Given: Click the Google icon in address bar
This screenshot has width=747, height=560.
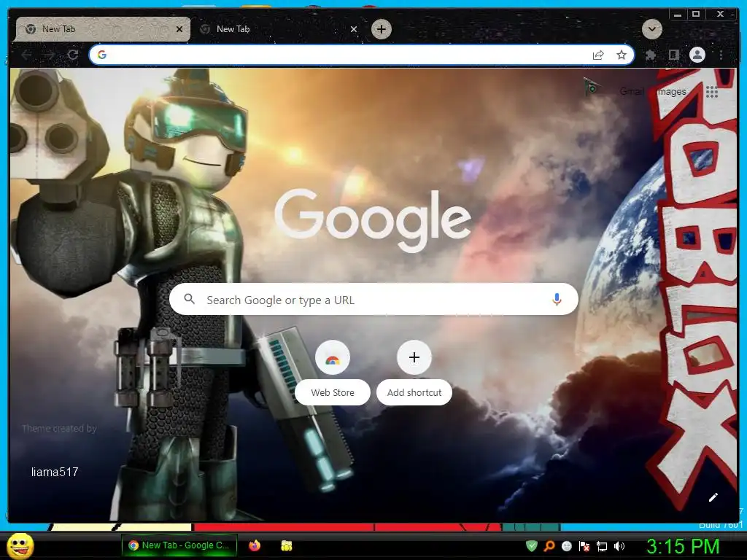Looking at the screenshot, I should (x=102, y=55).
